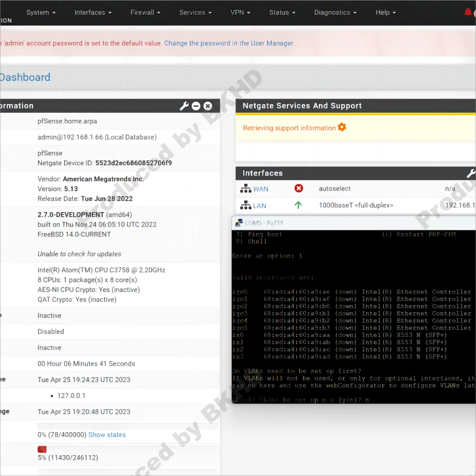Click the Intel Atom CPU C3758 text

[101, 270]
